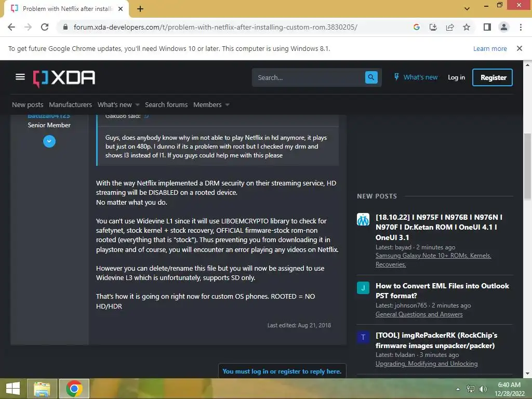Click 'Senior Member' user title text

coord(49,125)
